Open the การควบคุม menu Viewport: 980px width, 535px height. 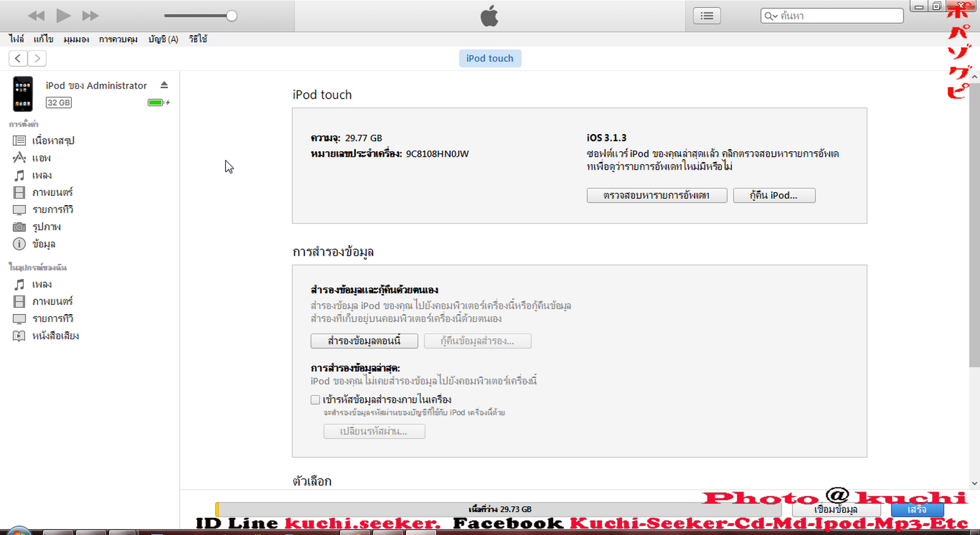click(x=118, y=39)
